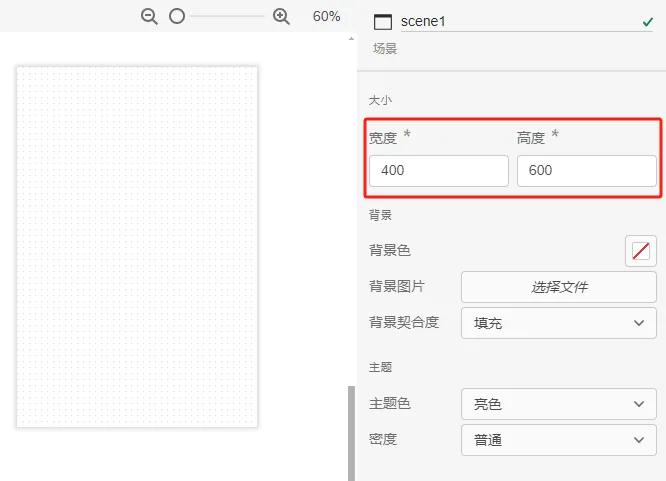Click the zoom out magnifier icon

point(149,17)
